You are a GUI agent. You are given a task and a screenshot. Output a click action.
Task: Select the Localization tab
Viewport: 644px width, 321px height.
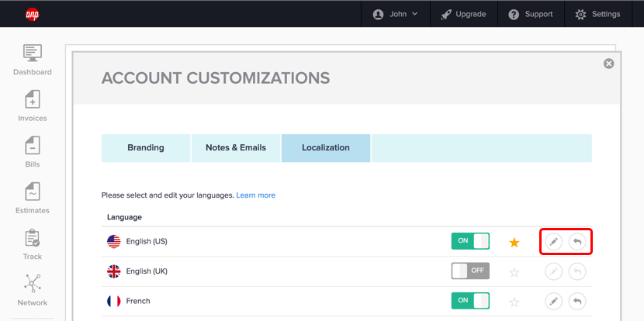[326, 148]
